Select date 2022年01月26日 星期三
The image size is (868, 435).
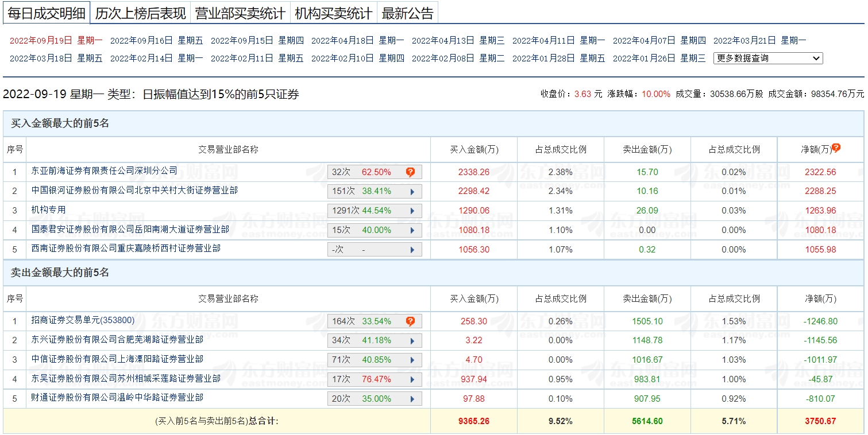659,58
